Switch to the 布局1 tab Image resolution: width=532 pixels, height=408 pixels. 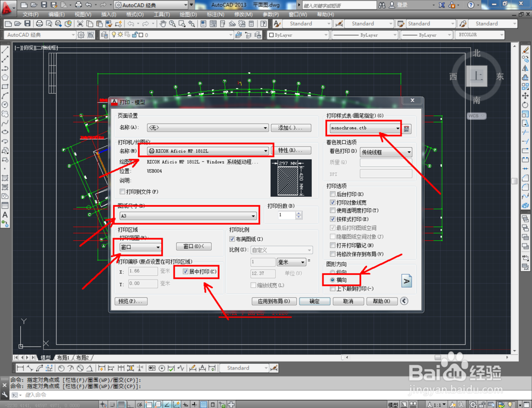pos(63,357)
